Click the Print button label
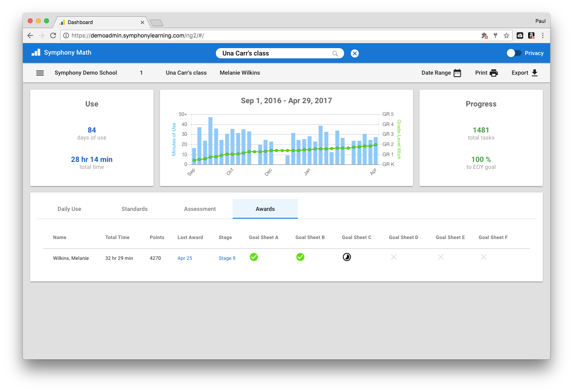Image resolution: width=573 pixels, height=392 pixels. pyautogui.click(x=481, y=73)
